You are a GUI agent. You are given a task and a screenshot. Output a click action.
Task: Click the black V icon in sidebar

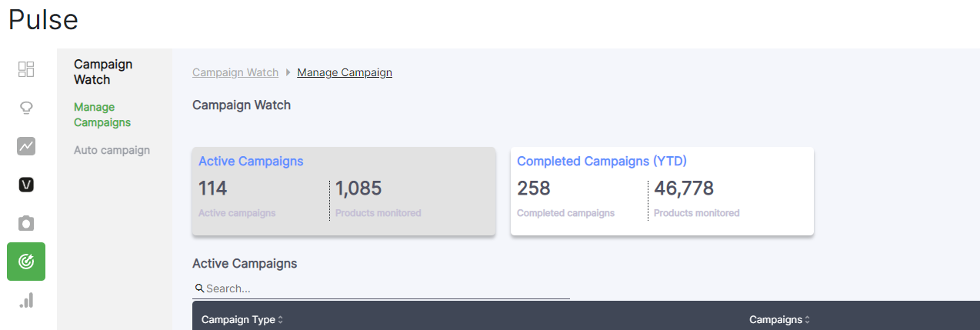click(26, 185)
